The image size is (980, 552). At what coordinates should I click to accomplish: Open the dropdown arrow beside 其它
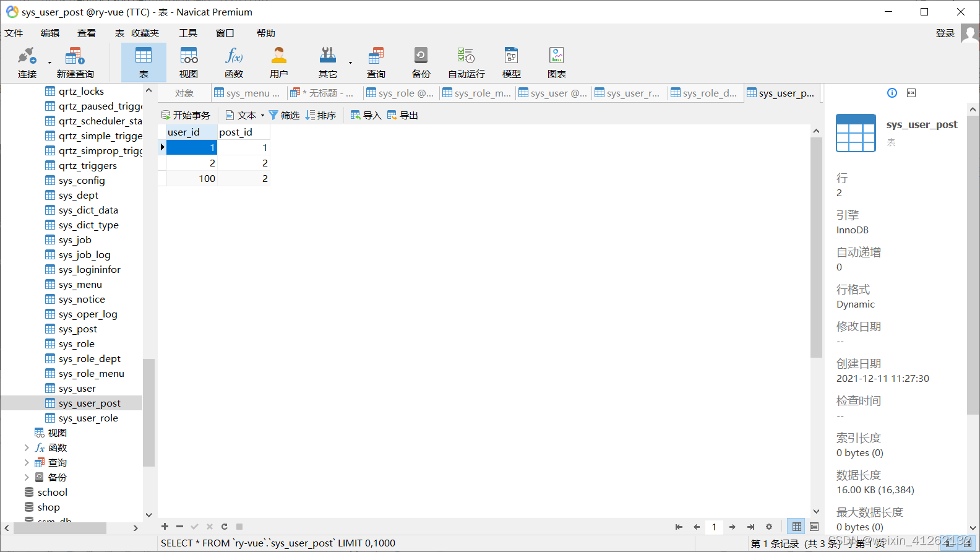[x=350, y=63]
